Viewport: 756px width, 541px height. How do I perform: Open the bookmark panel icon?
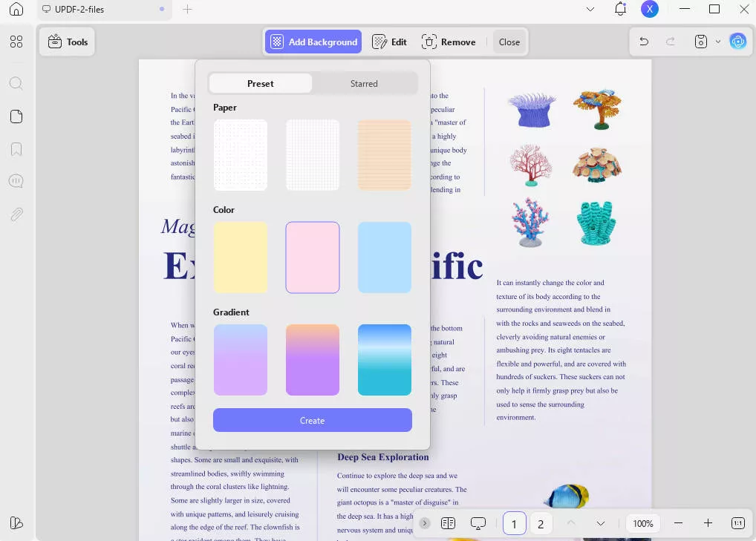click(16, 149)
